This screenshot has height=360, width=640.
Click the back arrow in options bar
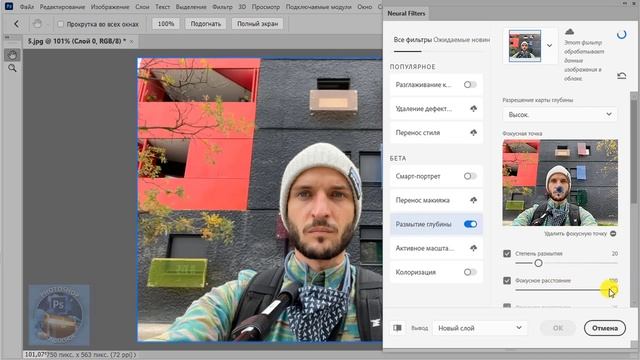[16, 24]
